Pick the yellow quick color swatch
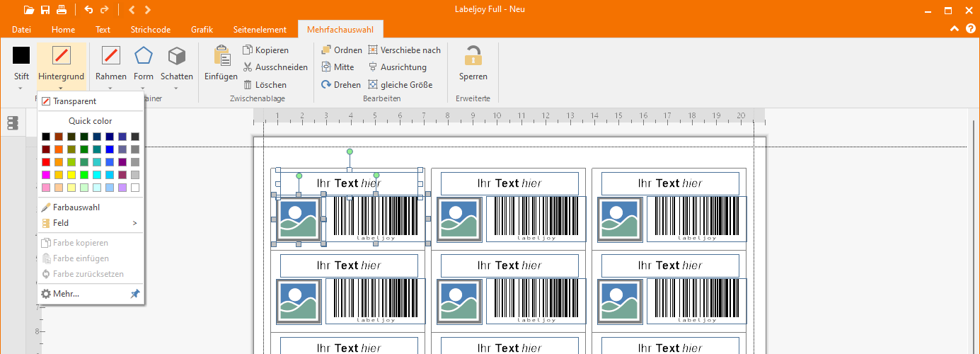This screenshot has height=354, width=980. (x=71, y=175)
